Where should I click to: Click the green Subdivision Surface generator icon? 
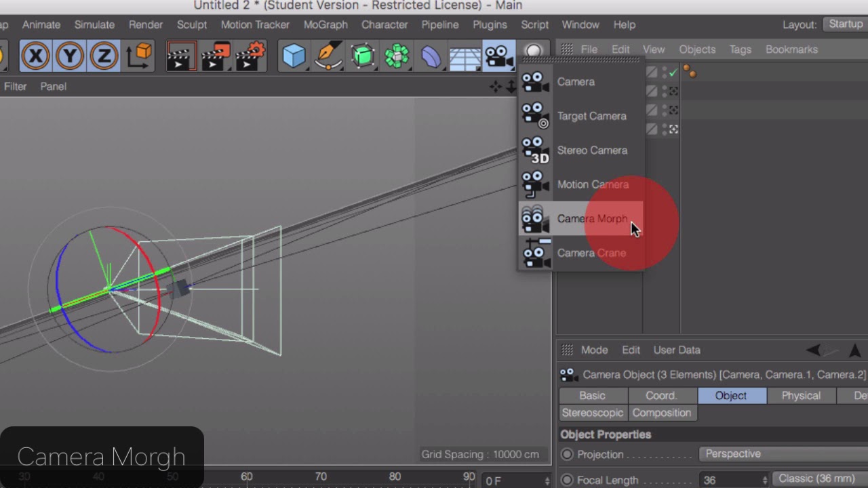pyautogui.click(x=363, y=56)
